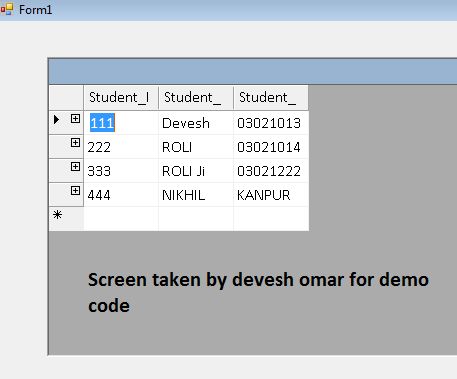457x379 pixels.
Task: Click the Form1 window icon
Action: tap(7, 9)
